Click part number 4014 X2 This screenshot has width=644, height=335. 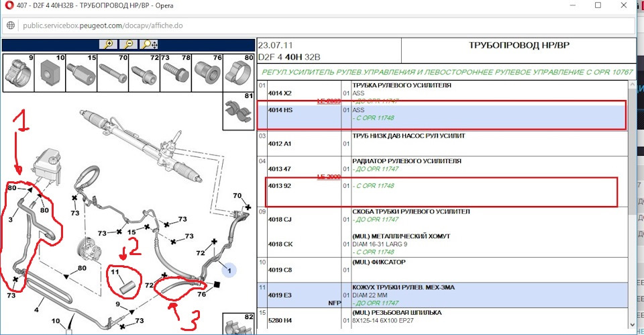pyautogui.click(x=280, y=93)
